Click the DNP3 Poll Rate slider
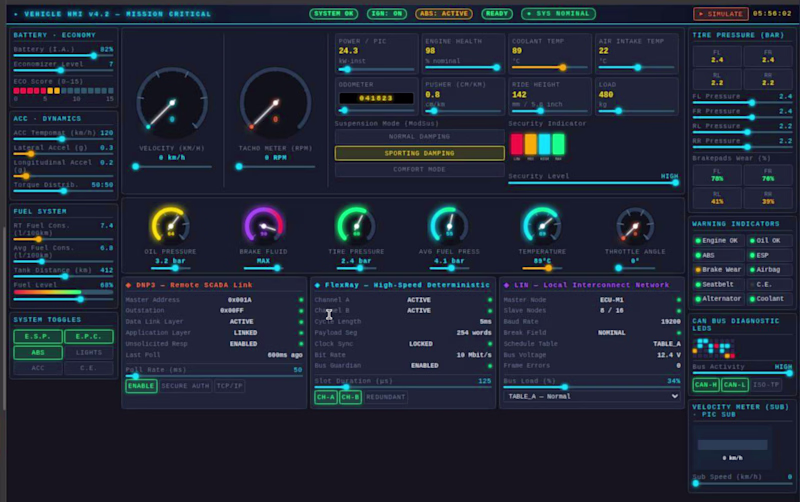This screenshot has height=502, width=800. click(214, 376)
